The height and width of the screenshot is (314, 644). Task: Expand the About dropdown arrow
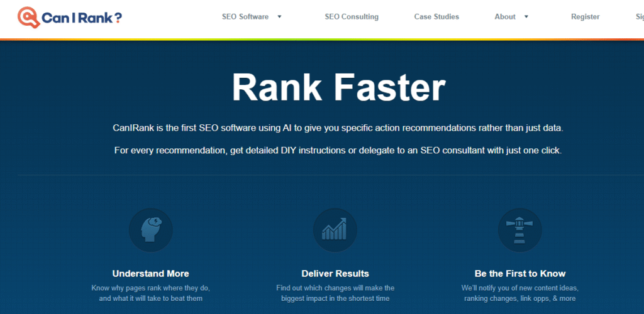(x=526, y=17)
